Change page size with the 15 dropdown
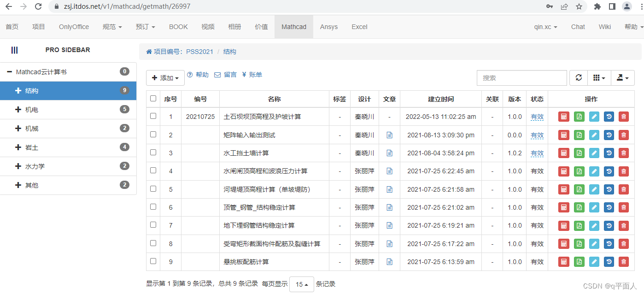 tap(301, 284)
